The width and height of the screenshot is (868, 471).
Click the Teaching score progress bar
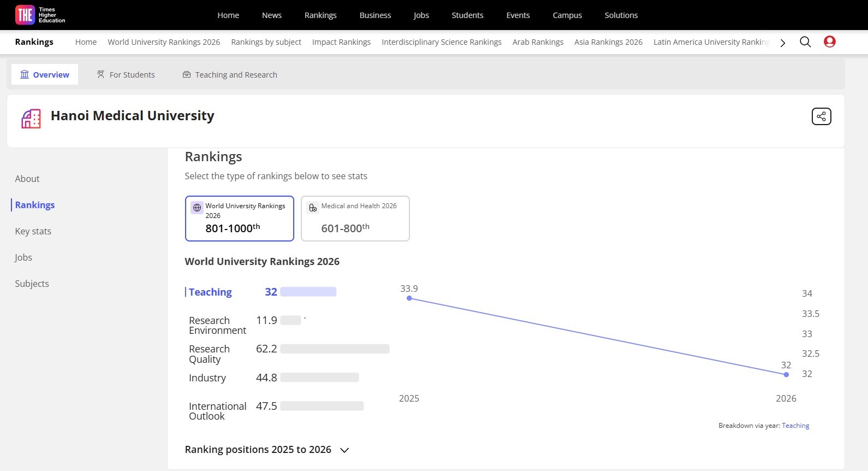pos(308,292)
